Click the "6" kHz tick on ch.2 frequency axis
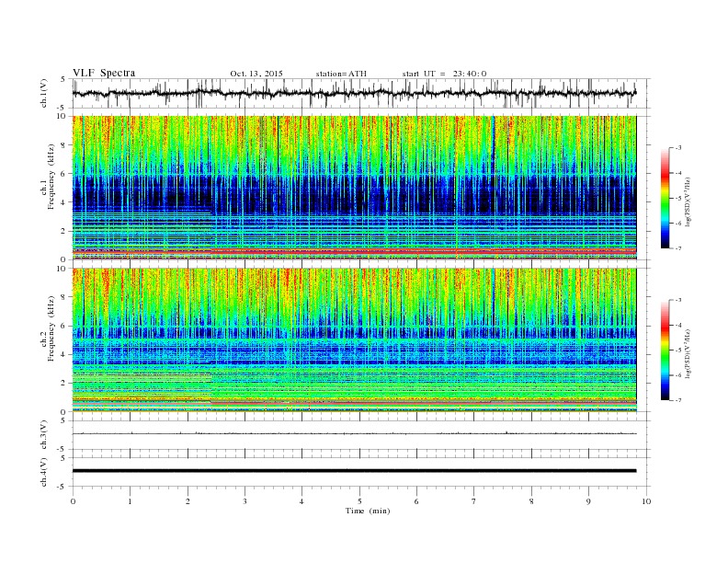The height and width of the screenshot is (563, 728). pos(64,326)
